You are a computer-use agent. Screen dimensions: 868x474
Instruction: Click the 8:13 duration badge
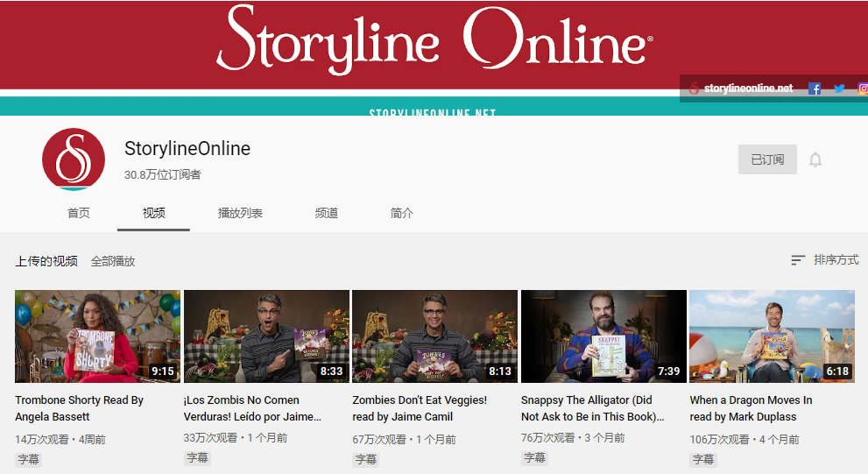point(500,371)
